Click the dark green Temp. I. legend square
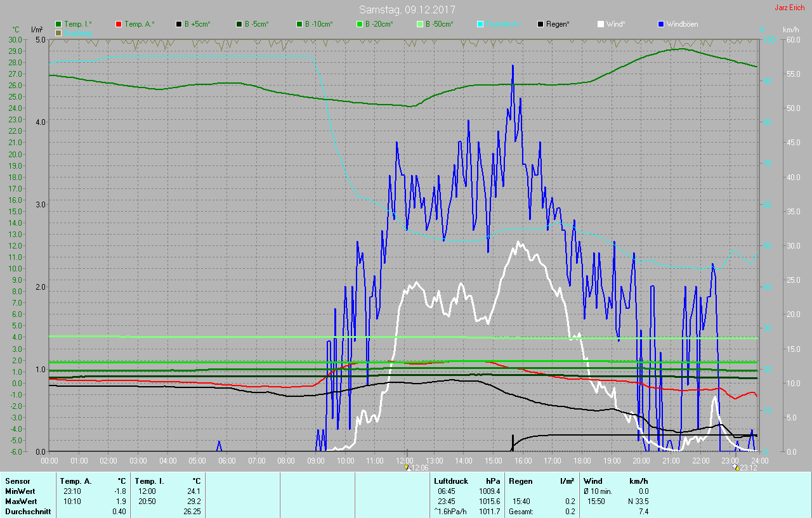This screenshot has width=812, height=518. click(58, 24)
